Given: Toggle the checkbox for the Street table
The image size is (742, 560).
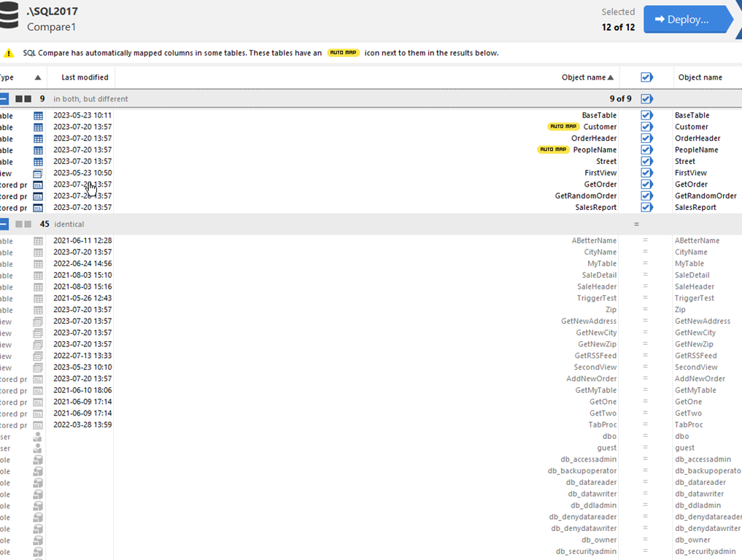Looking at the screenshot, I should pos(646,161).
